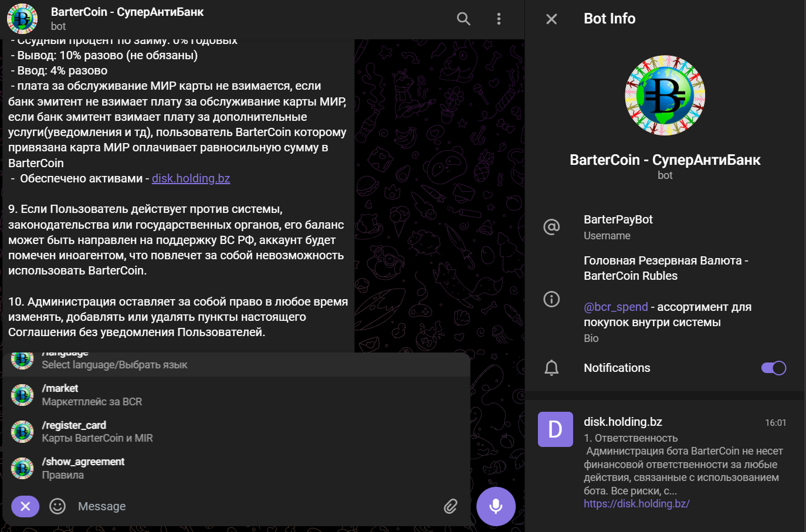Close the Bot Info panel
This screenshot has height=532, width=806.
click(551, 19)
